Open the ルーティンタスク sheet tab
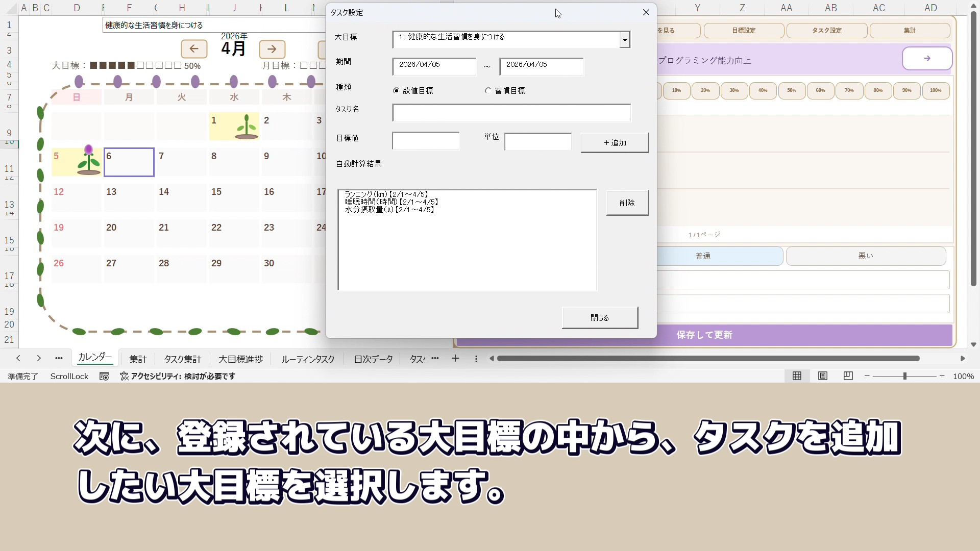The height and width of the screenshot is (551, 980). click(x=307, y=359)
